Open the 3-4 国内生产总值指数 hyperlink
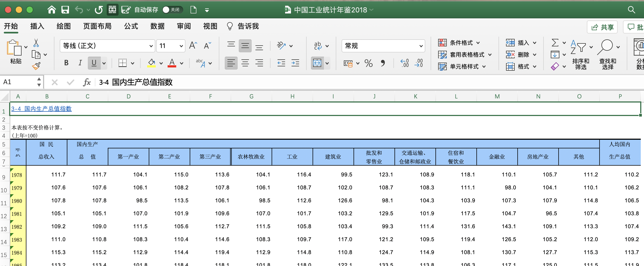 click(x=41, y=109)
